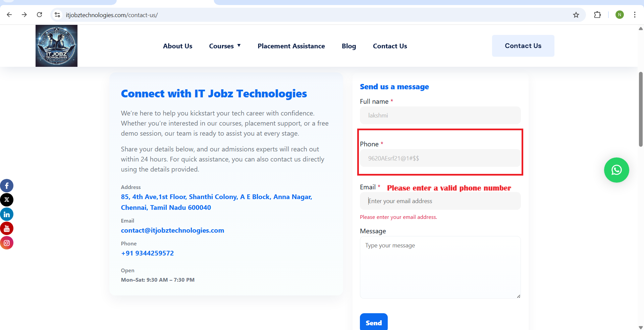Expand the Courses dropdown menu

click(225, 46)
